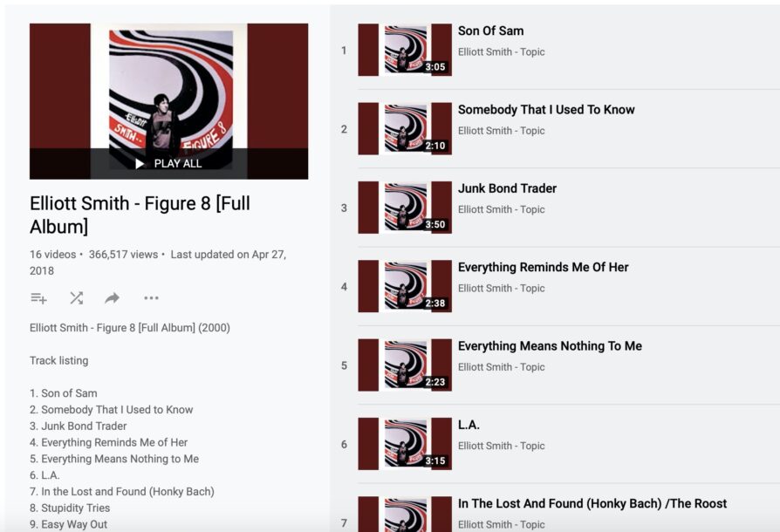This screenshot has height=532, width=780.
Task: Click Somebody That I Used To Know title
Action: coord(546,110)
